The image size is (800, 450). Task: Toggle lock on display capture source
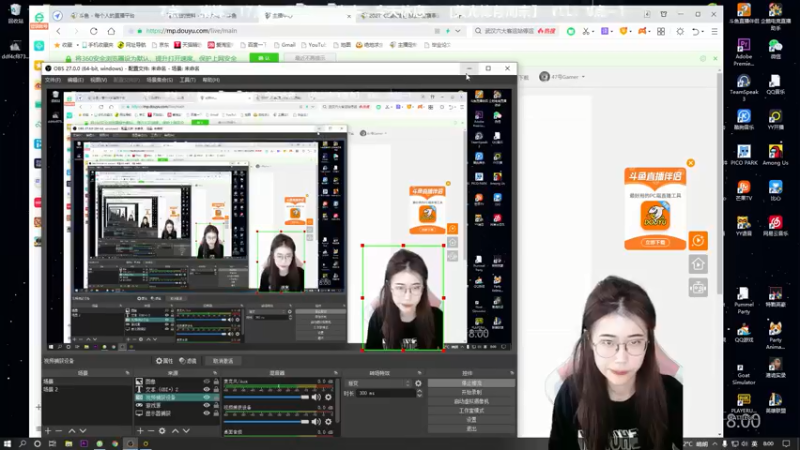[x=216, y=413]
